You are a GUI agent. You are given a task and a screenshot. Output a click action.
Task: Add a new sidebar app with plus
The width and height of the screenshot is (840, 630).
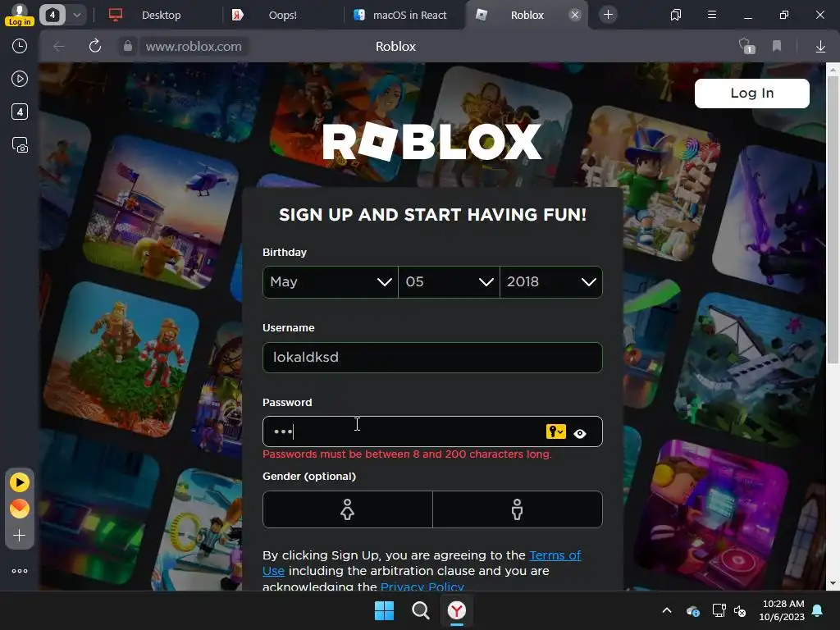pos(20,535)
